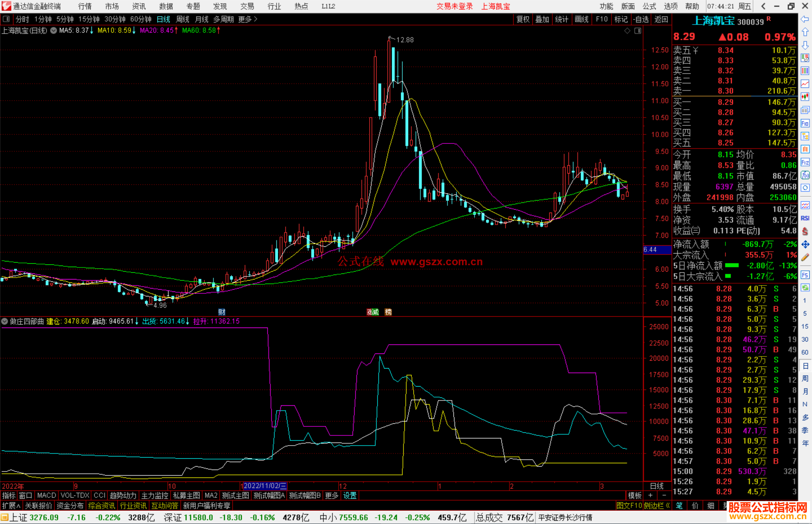The image size is (812, 524).
Task: Select the blue four-way move arrows icon
Action: (x=805, y=245)
